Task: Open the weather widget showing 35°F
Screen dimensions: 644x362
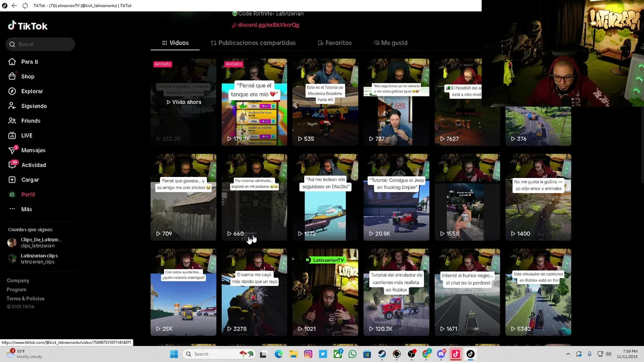Action: point(24,354)
